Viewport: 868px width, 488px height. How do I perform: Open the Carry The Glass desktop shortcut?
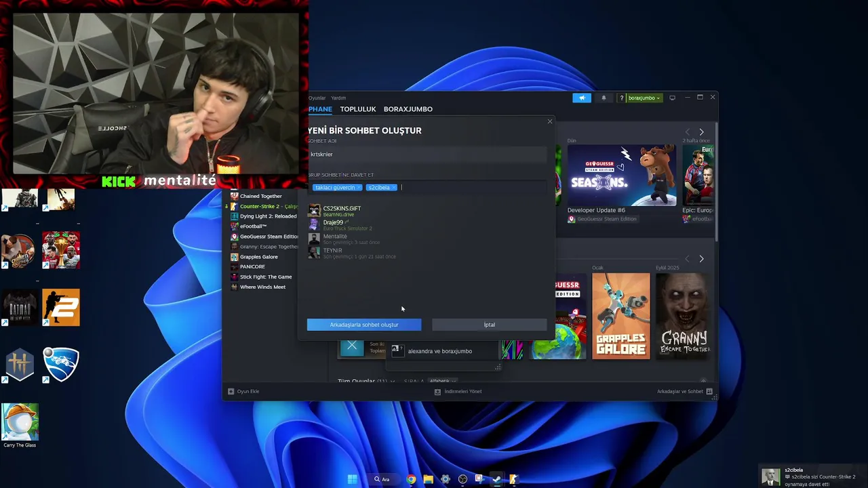click(x=20, y=426)
